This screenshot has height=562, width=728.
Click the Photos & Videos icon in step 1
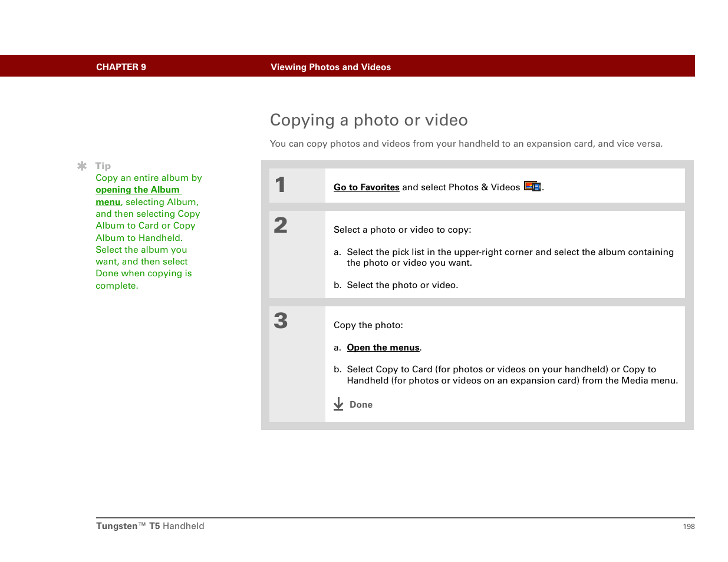[x=532, y=186]
